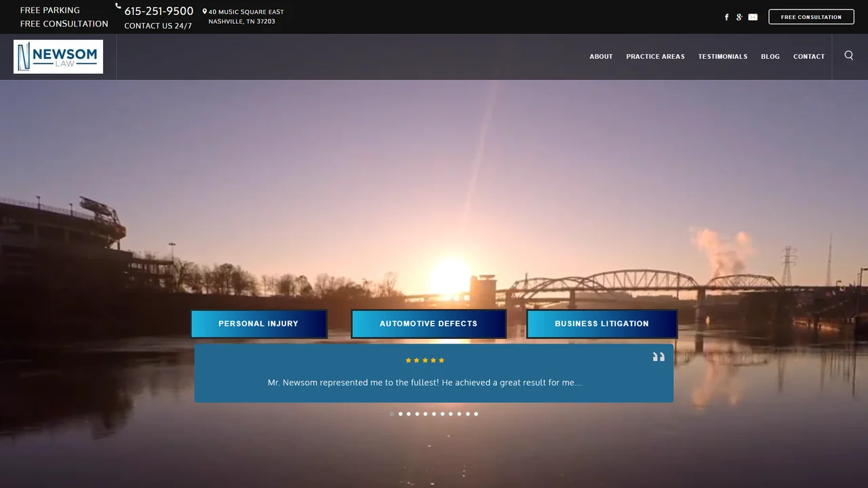This screenshot has height=488, width=868.
Task: Click the Newsom Law logo
Action: tap(58, 56)
